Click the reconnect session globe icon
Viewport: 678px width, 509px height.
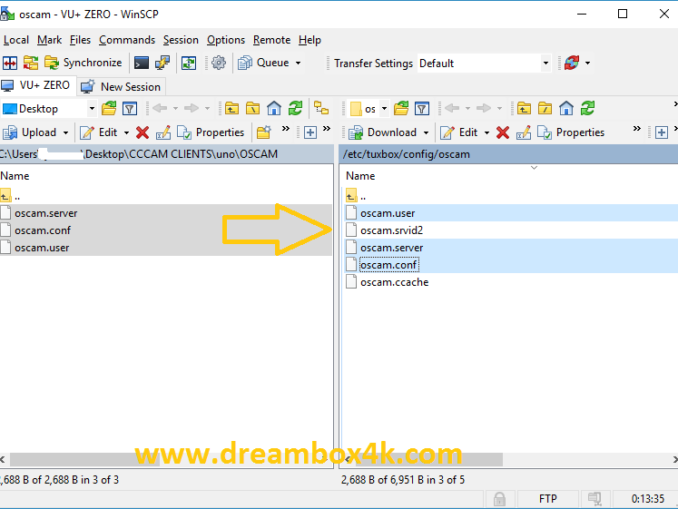(572, 63)
